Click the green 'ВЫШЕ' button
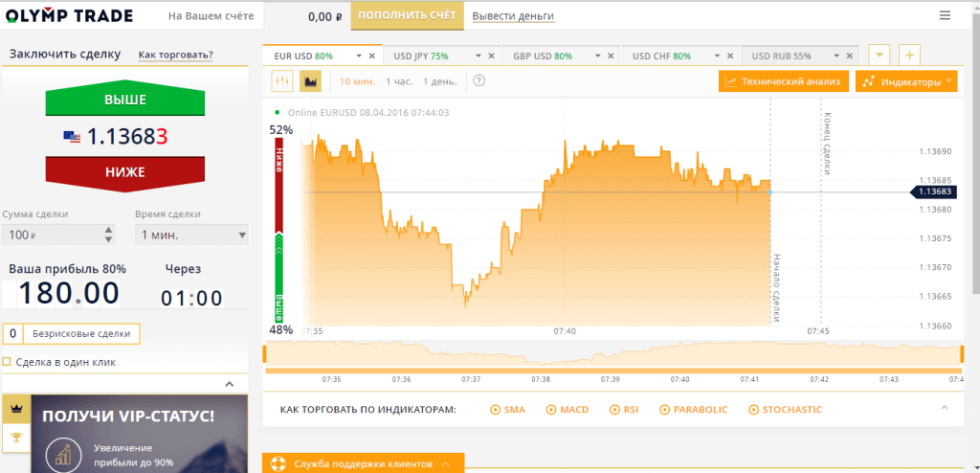 tap(124, 100)
